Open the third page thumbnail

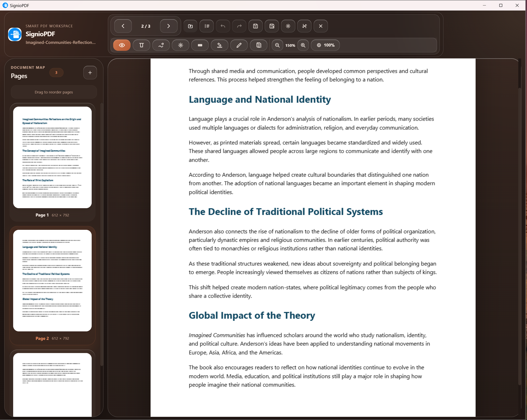52,385
